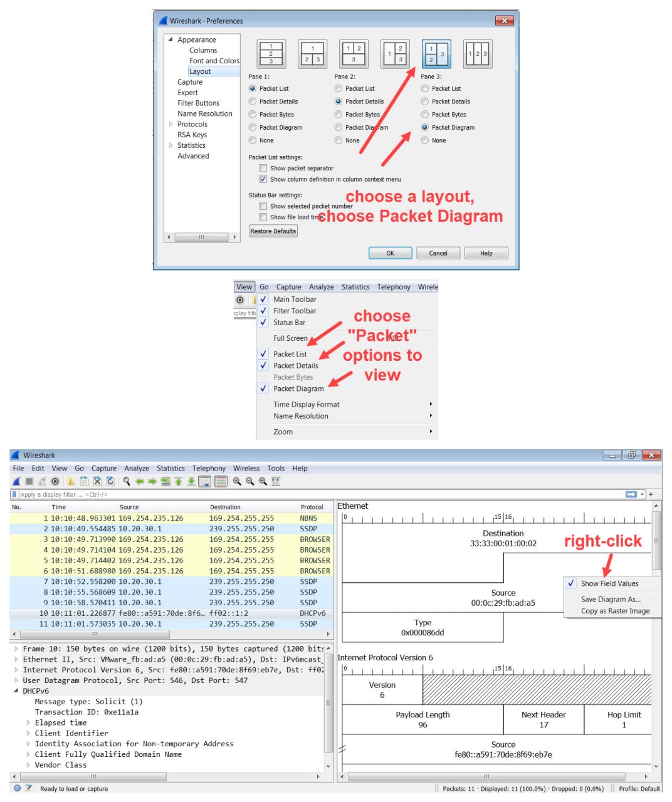The height and width of the screenshot is (802, 672).
Task: Choose the three side-by-side columns layout thumbnail
Action: tap(478, 54)
